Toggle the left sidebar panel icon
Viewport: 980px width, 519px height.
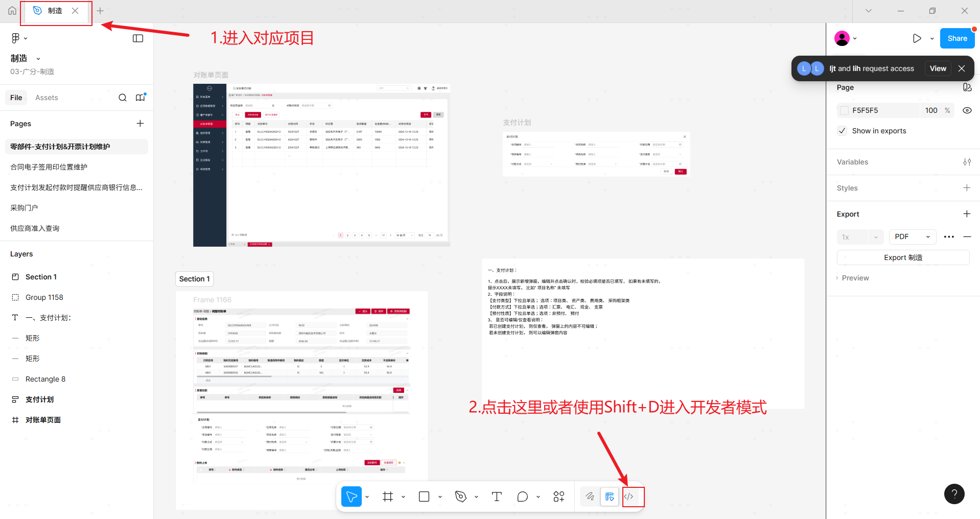138,38
